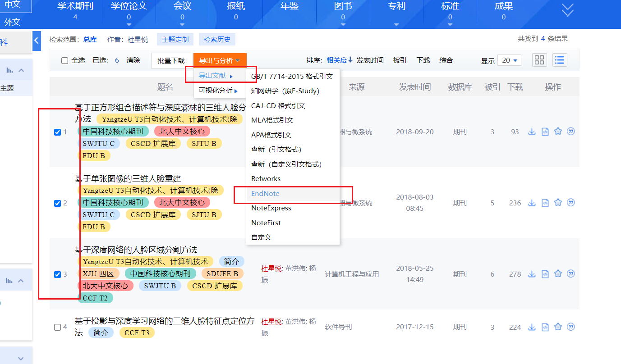The image size is (621, 364).
Task: Uncheck result row 1 checkbox
Action: (x=57, y=132)
